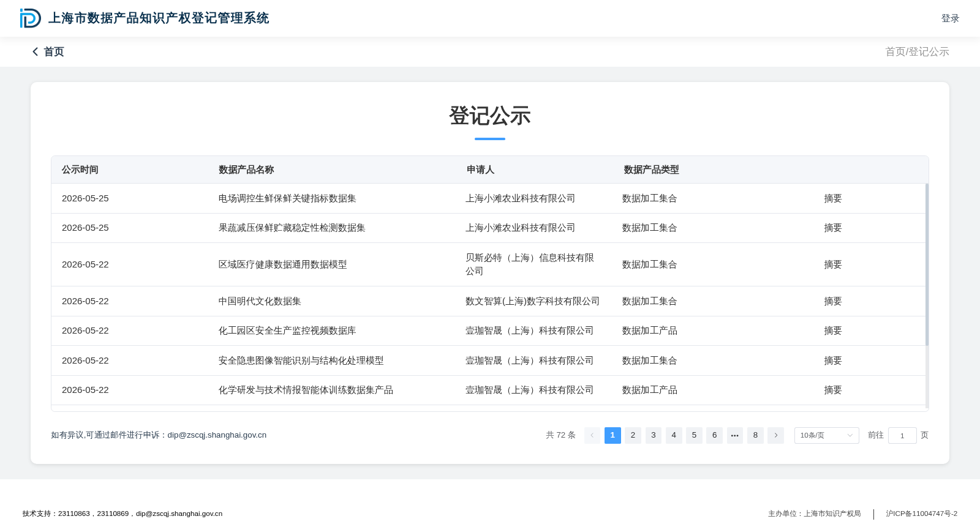Go to previous page arrow in pagination
This screenshot has width=980, height=527.
(592, 435)
